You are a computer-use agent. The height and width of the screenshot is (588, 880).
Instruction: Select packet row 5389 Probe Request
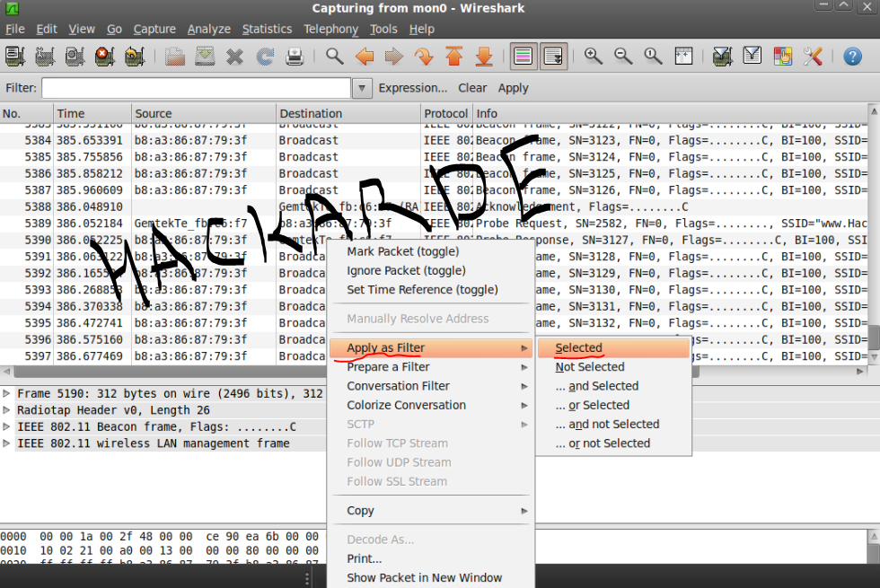click(434, 224)
